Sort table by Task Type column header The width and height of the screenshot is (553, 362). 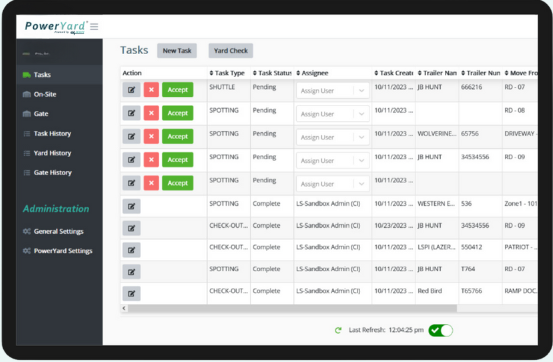pyautogui.click(x=227, y=73)
